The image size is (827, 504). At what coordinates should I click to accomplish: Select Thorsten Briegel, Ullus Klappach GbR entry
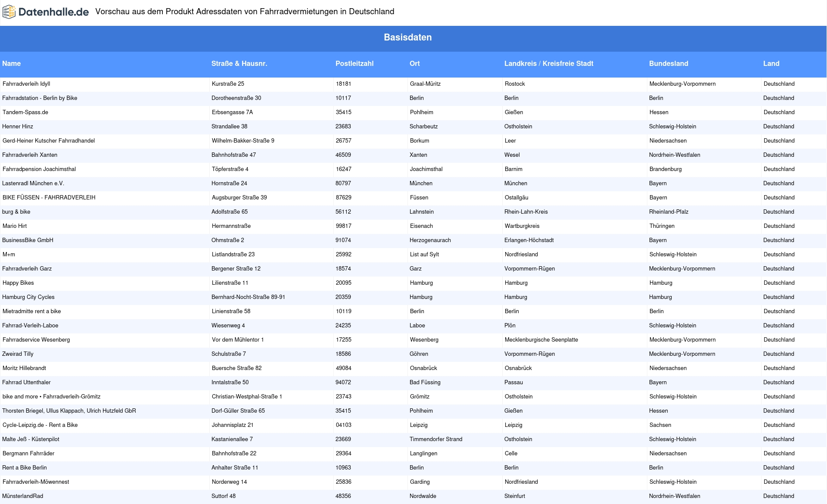tap(69, 411)
